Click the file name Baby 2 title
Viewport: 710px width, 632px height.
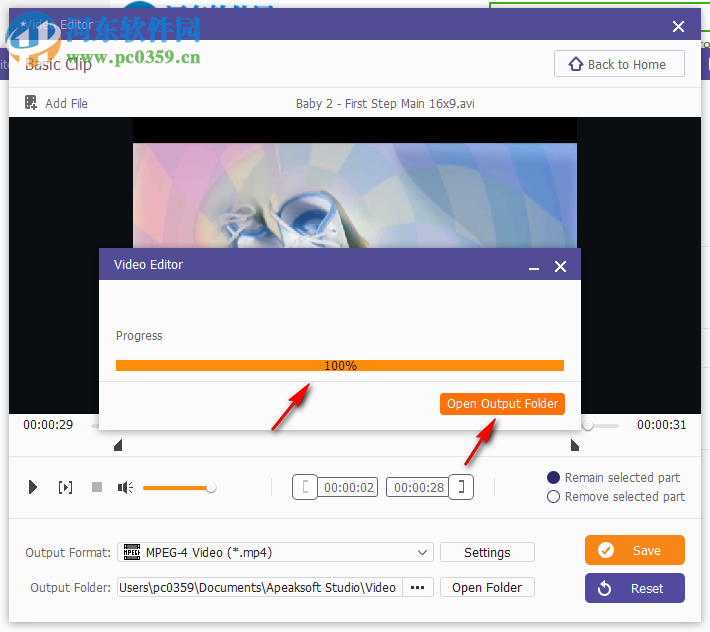click(385, 104)
